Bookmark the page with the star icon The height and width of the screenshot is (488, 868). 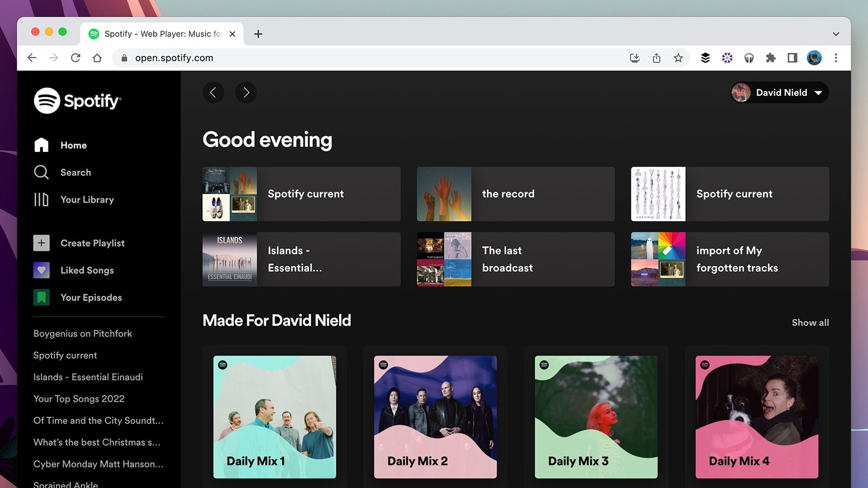678,57
